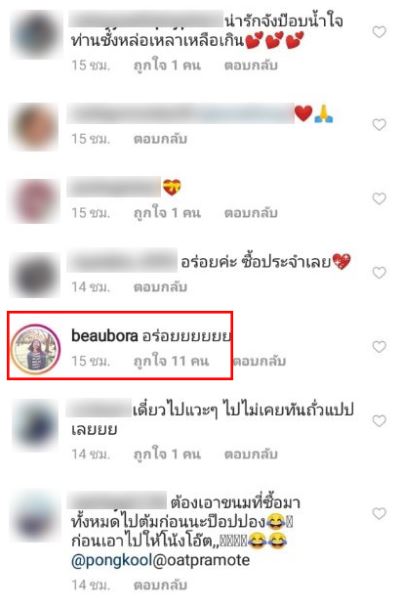Open the beaubora username
The width and height of the screenshot is (401, 606).
point(104,336)
